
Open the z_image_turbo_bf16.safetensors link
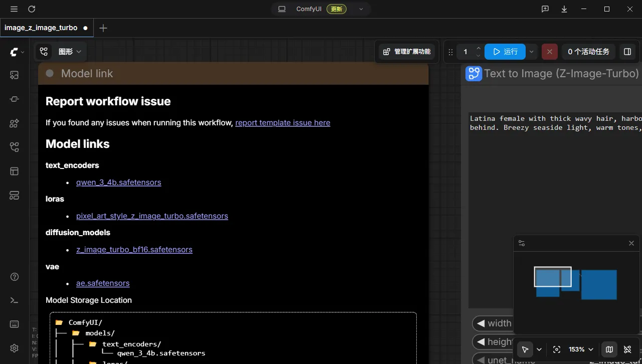click(x=134, y=250)
